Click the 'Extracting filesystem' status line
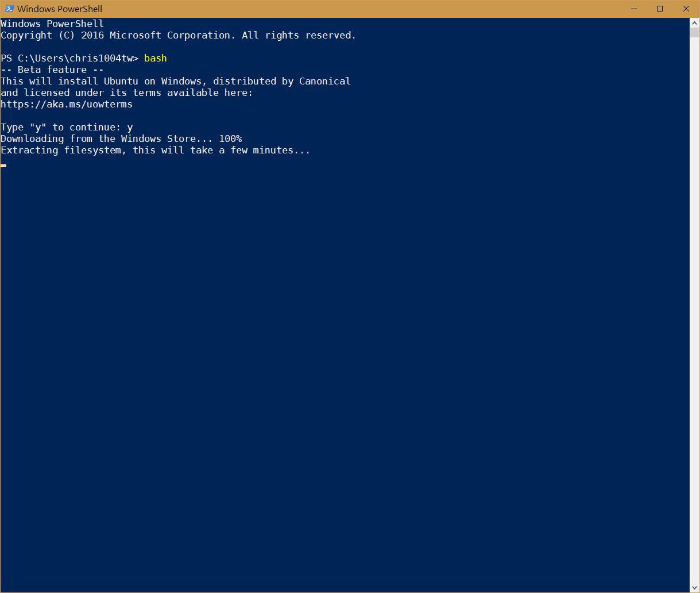Viewport: 700px width, 593px height. [155, 150]
